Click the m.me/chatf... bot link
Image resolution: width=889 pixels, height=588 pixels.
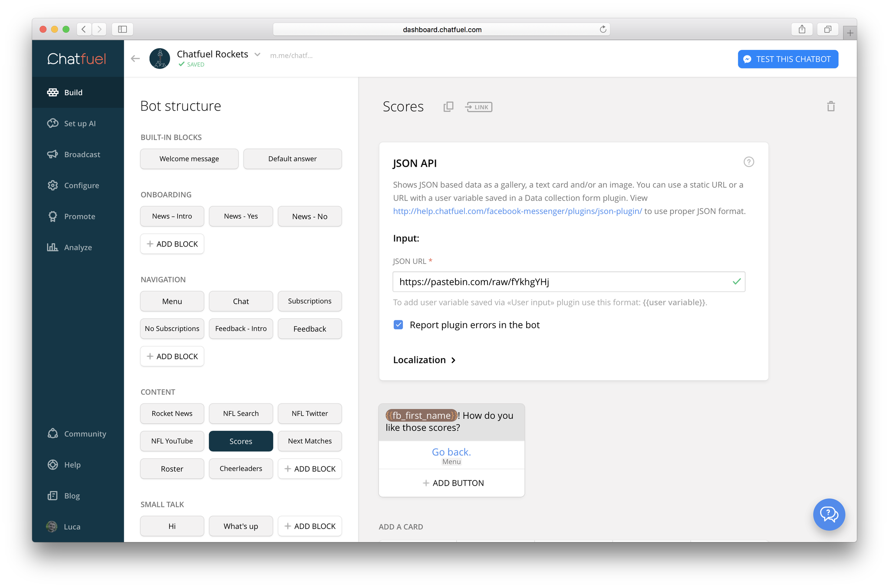(x=291, y=56)
